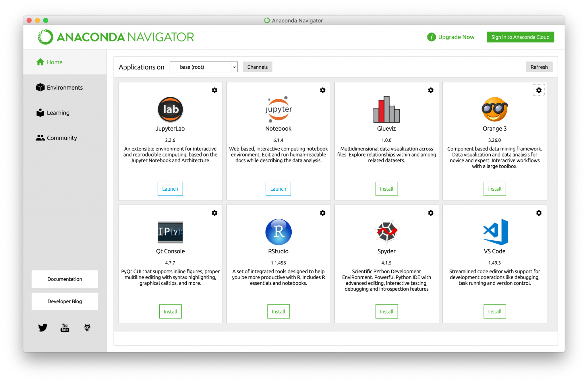
Task: Open settings gear on RStudio card
Action: (323, 213)
